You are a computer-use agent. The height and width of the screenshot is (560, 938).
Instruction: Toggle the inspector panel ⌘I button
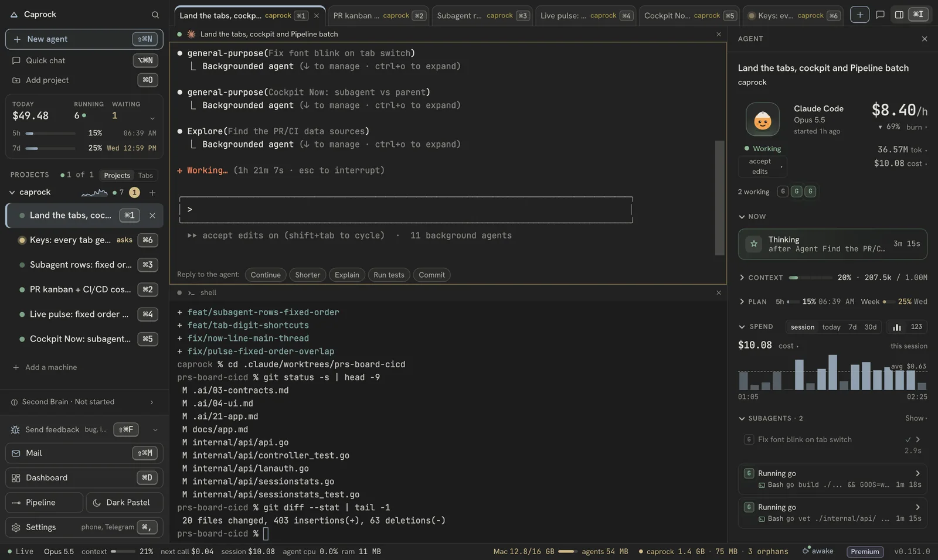coord(918,15)
